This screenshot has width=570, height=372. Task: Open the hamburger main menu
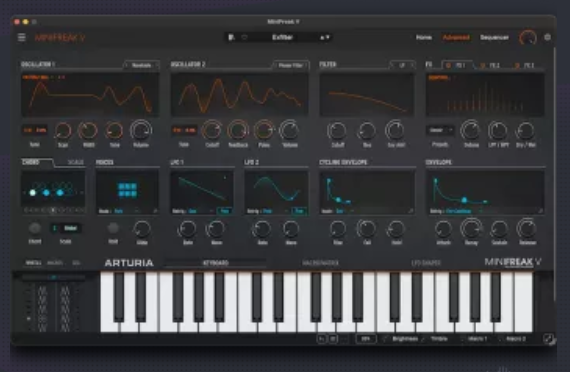point(21,37)
